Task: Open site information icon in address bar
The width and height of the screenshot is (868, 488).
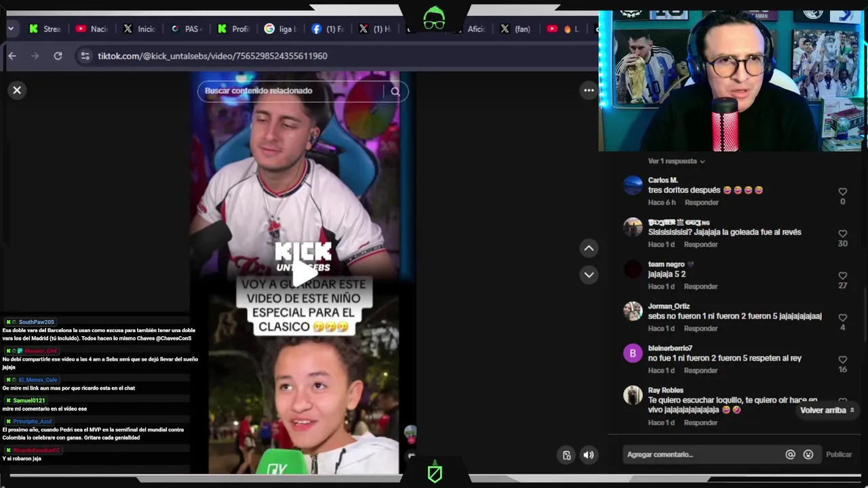Action: (x=85, y=56)
